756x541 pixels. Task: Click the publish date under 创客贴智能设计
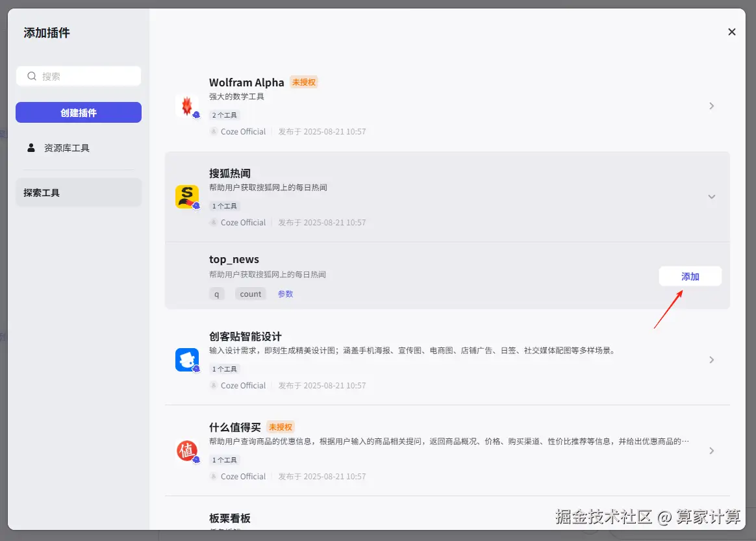322,385
